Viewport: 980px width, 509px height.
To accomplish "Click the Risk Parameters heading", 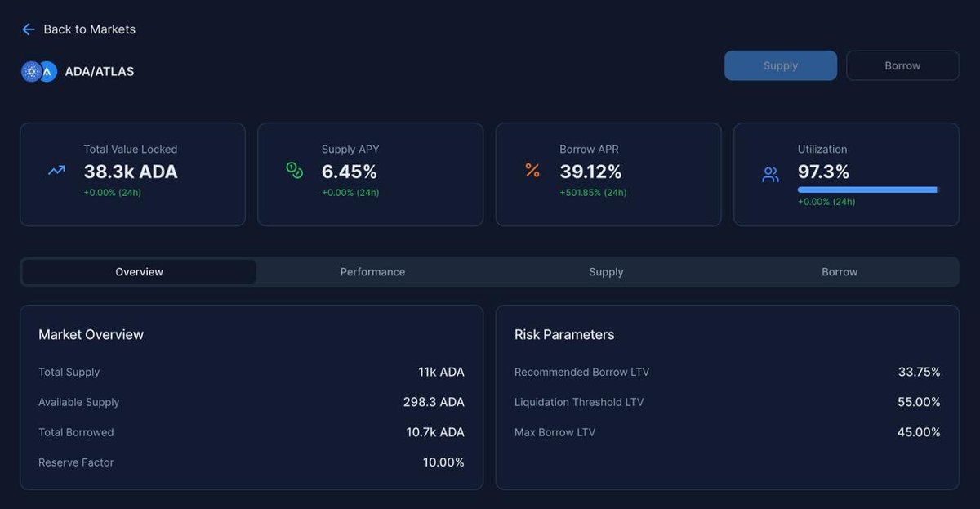I will (564, 334).
